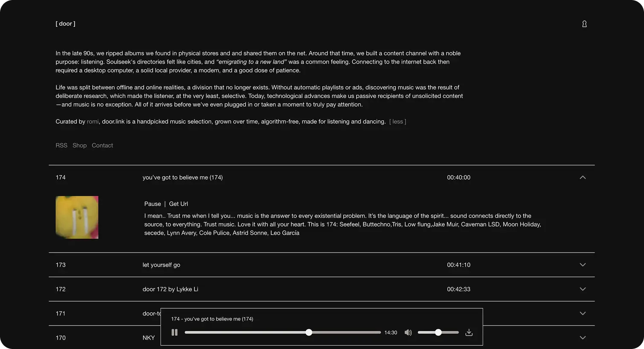
Task: Click the yellow episode 174 cover thumbnail
Action: tap(77, 218)
